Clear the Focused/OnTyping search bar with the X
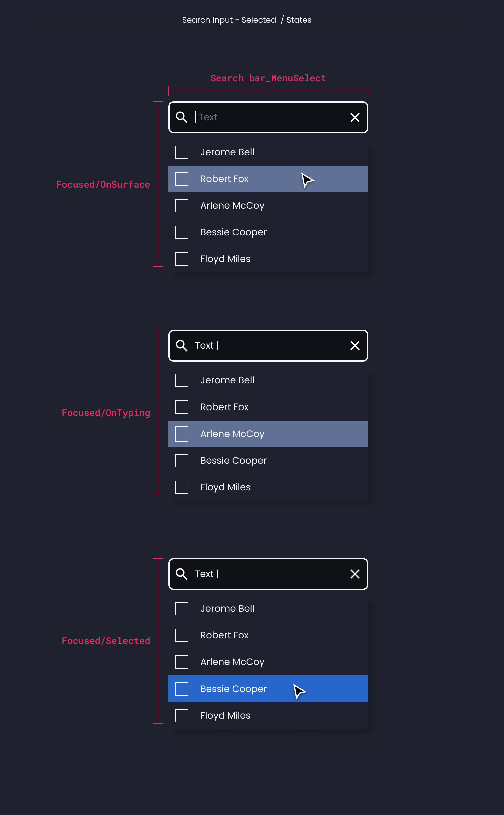This screenshot has width=504, height=815. point(355,346)
